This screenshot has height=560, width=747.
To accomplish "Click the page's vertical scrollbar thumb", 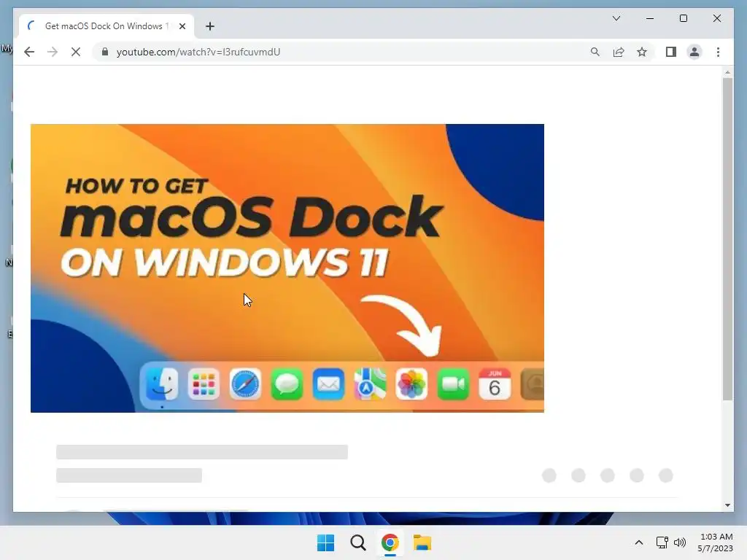I will click(x=727, y=239).
